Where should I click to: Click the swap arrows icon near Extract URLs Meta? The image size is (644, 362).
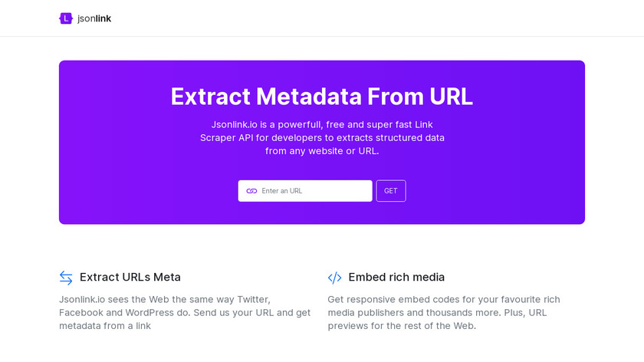(66, 278)
